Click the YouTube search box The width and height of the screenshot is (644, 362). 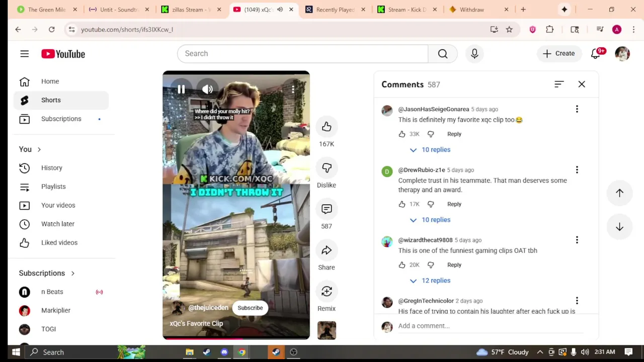coord(302,54)
